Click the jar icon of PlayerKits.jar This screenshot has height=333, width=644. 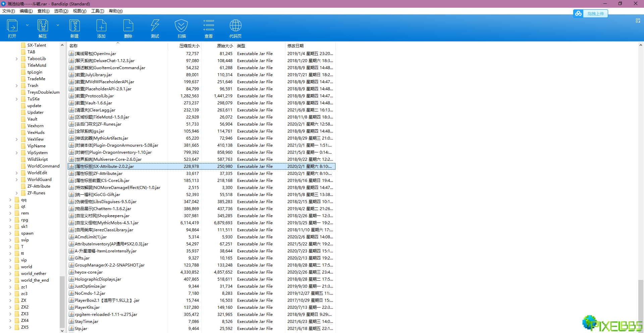tap(71, 307)
